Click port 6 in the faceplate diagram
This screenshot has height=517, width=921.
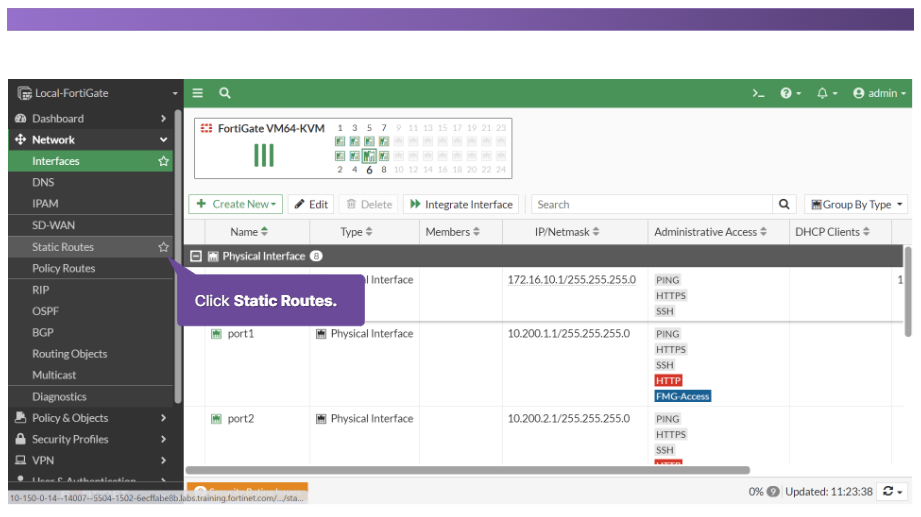369,156
